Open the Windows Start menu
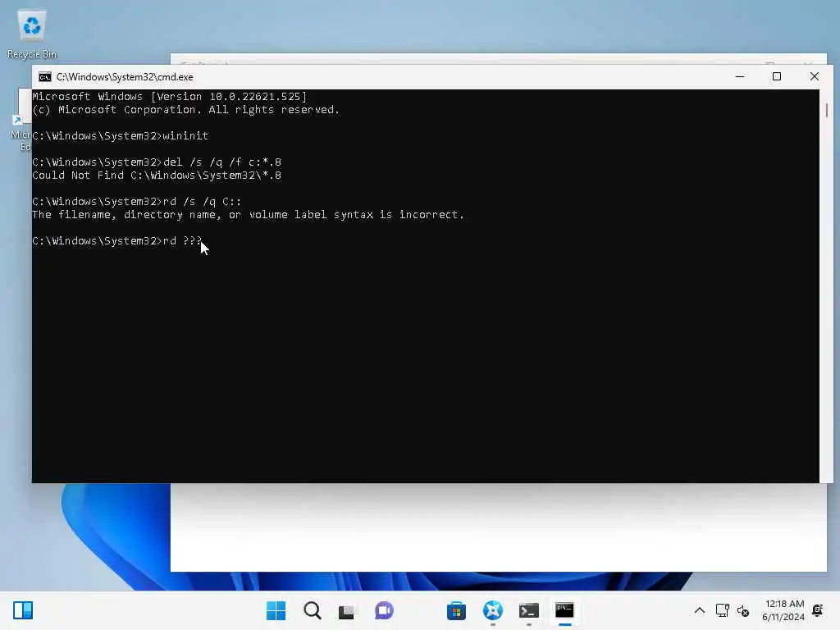Screen dimensions: 840x630 276,610
